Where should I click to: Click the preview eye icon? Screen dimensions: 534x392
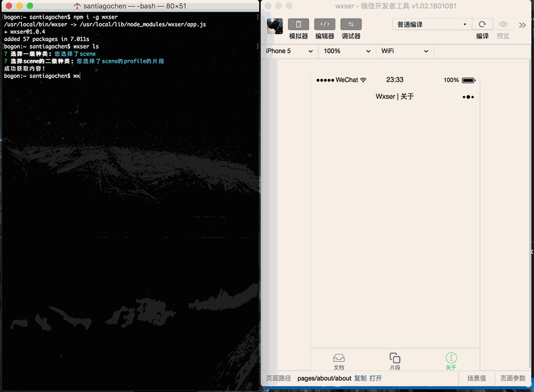pos(503,24)
